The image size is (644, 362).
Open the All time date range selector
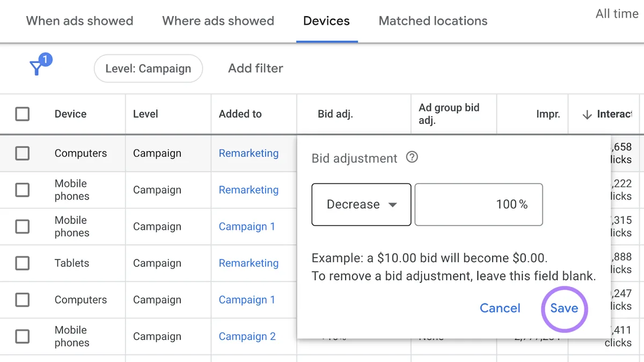pyautogui.click(x=617, y=14)
